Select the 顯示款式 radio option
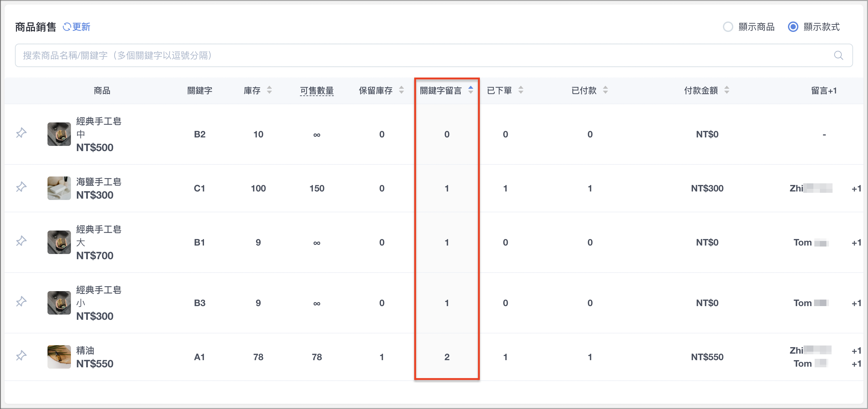The height and width of the screenshot is (409, 868). [813, 27]
